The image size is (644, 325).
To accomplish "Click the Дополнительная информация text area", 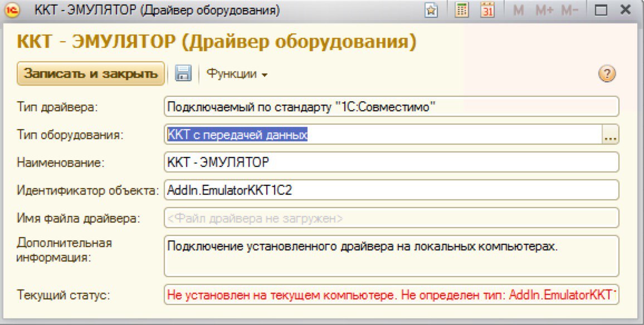I will [x=392, y=256].
